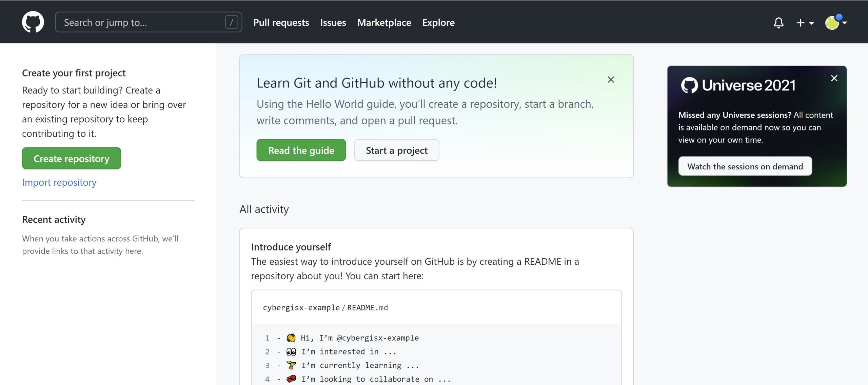Dismiss the Learn Git and GitHub banner
Viewport: 868px width, 385px height.
(611, 80)
